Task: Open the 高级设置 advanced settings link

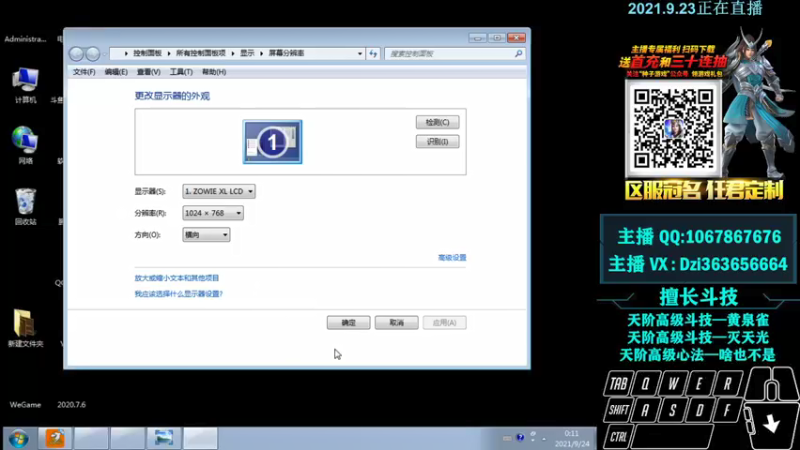Action: pyautogui.click(x=452, y=258)
